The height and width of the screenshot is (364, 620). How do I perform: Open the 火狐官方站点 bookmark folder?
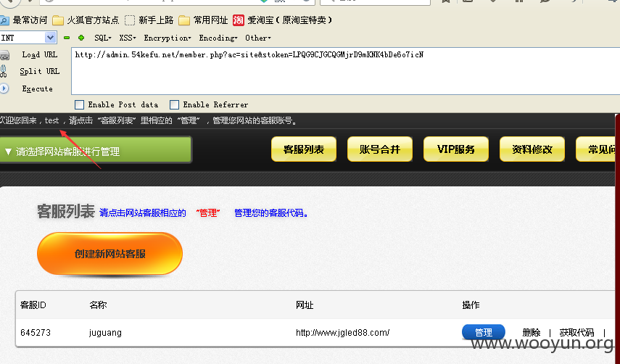click(x=86, y=20)
